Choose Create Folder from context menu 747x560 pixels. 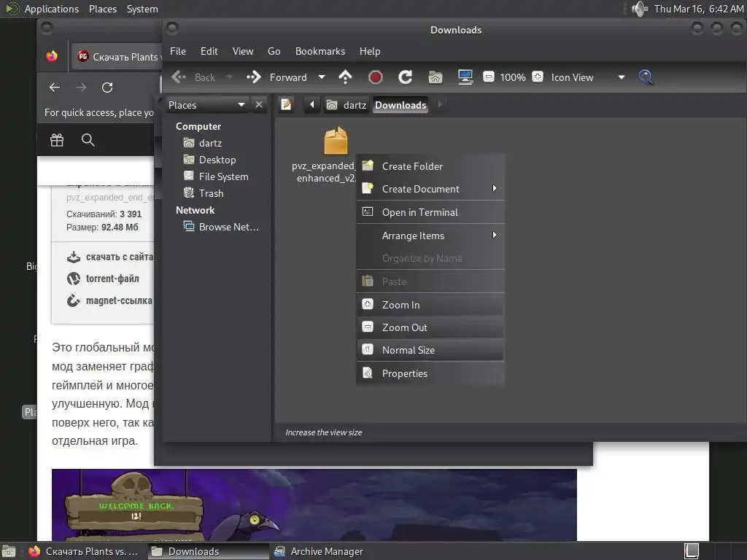(x=430, y=166)
